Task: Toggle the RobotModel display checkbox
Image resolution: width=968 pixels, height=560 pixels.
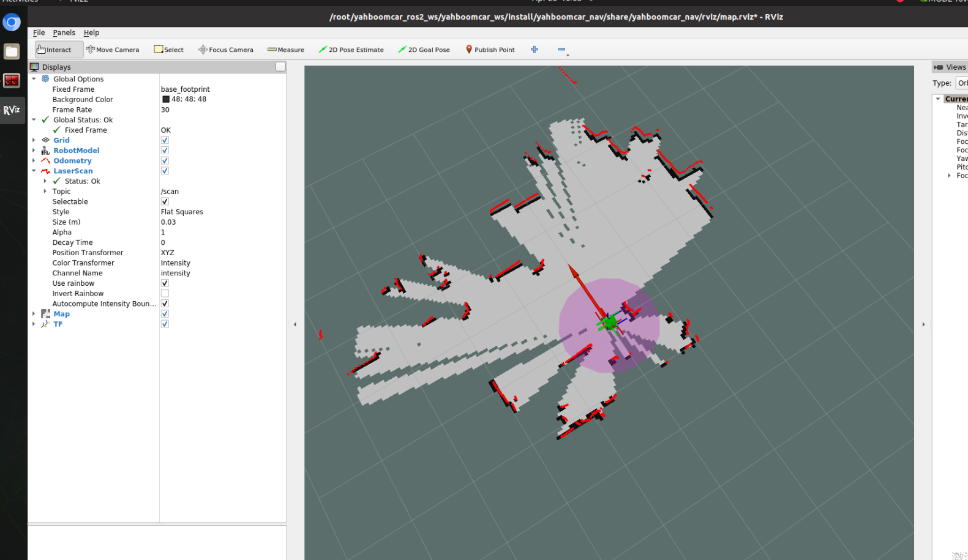Action: tap(165, 151)
